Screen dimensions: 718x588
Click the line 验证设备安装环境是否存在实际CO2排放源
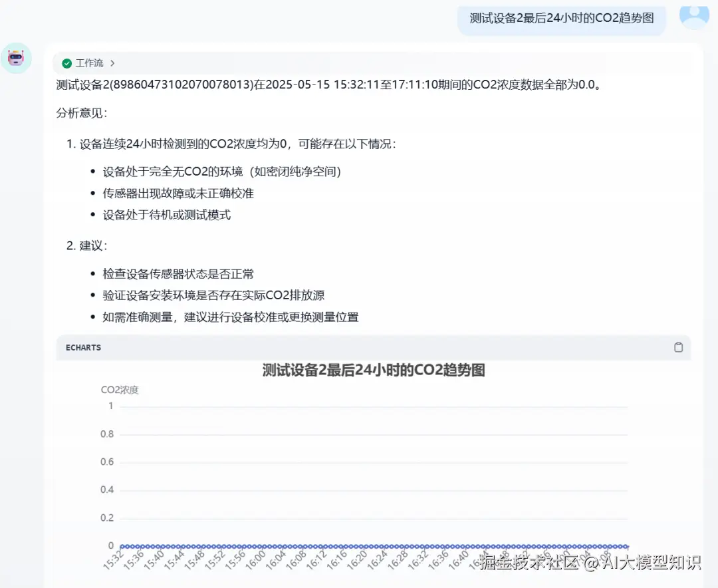pos(213,295)
